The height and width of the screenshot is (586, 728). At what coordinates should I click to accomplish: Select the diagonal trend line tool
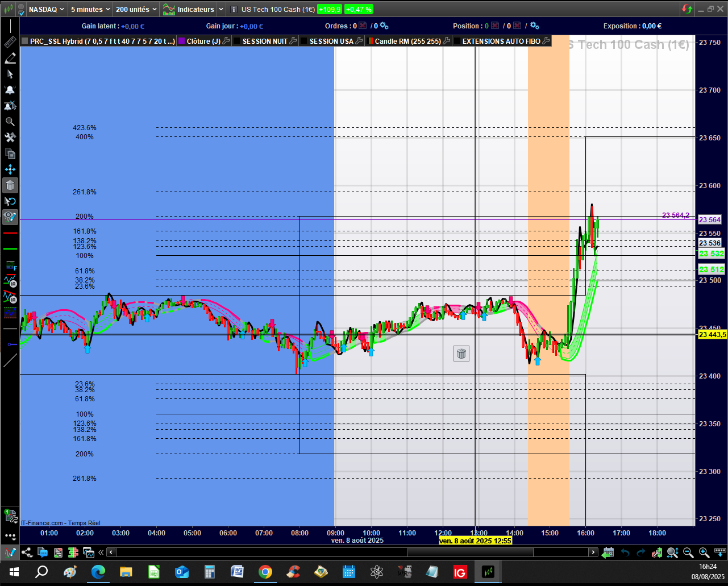pos(10,360)
